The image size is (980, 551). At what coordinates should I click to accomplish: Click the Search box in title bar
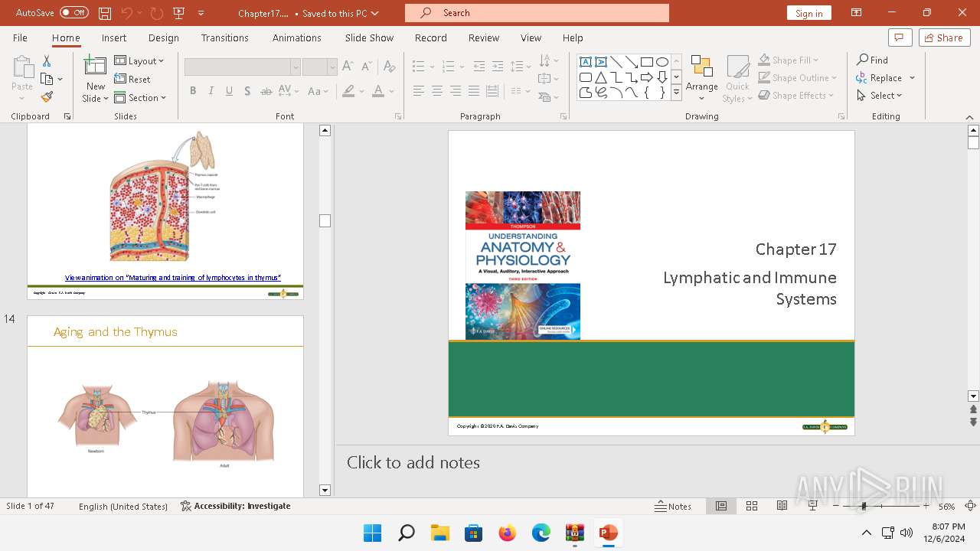[x=537, y=13]
